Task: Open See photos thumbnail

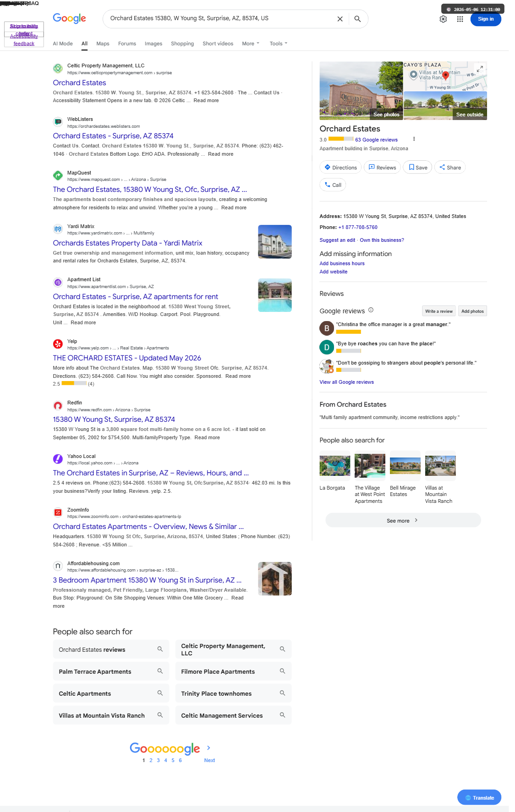Action: [x=361, y=91]
